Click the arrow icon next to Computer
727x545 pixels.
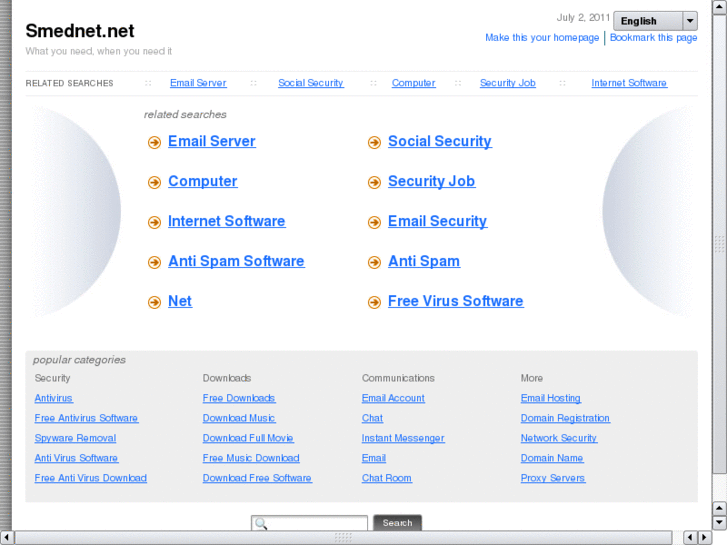154,183
